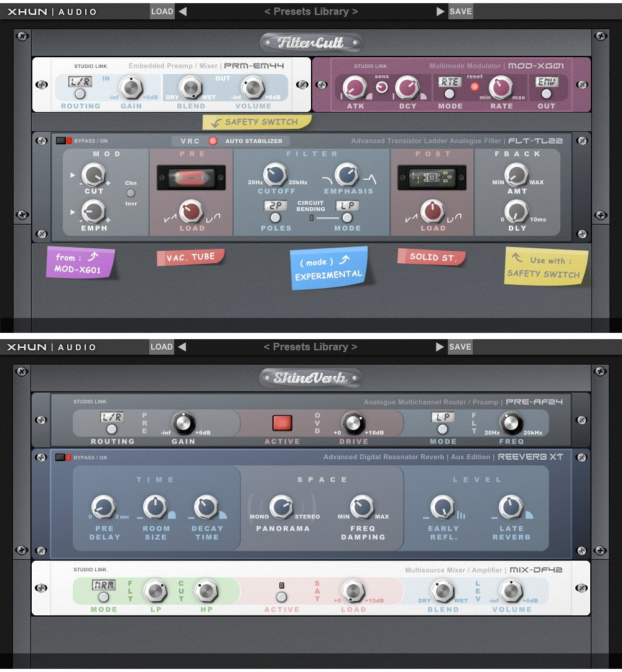Screen dimensions: 622x672
Task: Go to next preset arrow in ShineVerb header
Action: (x=440, y=347)
